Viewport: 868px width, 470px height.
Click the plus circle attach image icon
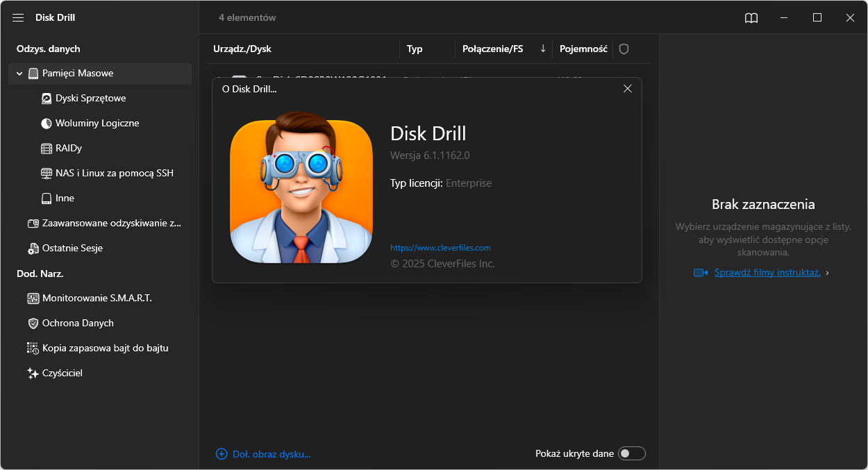[x=222, y=454]
